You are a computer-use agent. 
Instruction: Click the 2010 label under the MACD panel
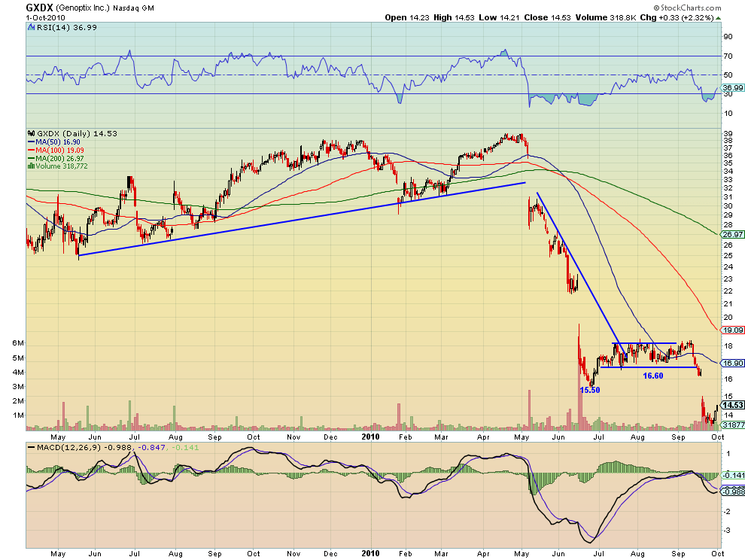pos(370,553)
